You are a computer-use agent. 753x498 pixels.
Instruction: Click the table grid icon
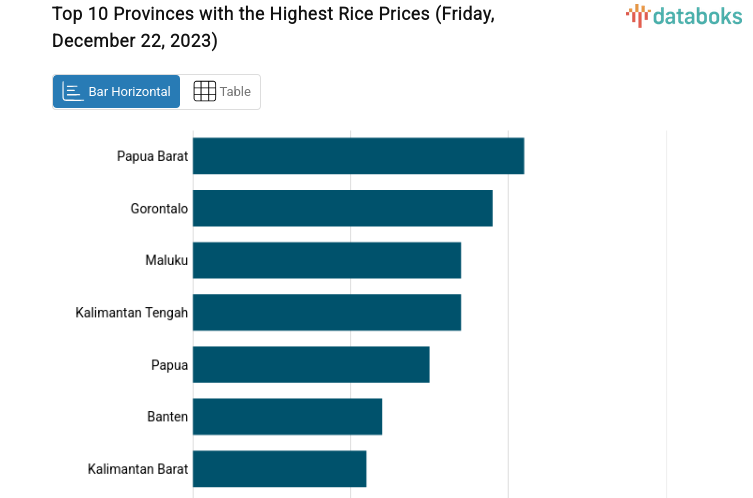pos(204,91)
